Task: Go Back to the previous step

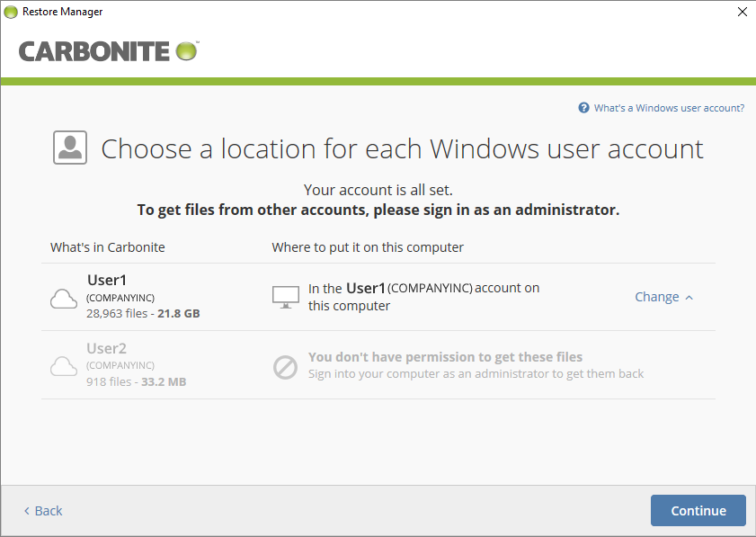Action: pos(42,510)
